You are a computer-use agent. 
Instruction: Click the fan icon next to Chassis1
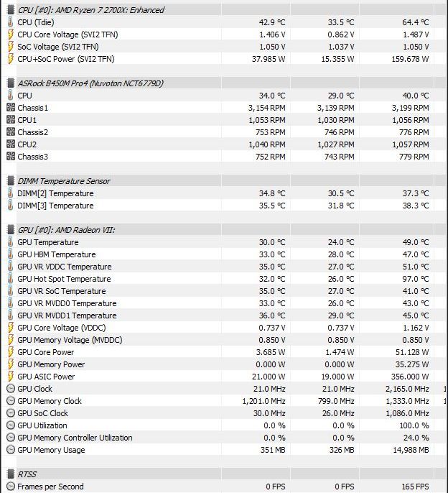pos(11,108)
